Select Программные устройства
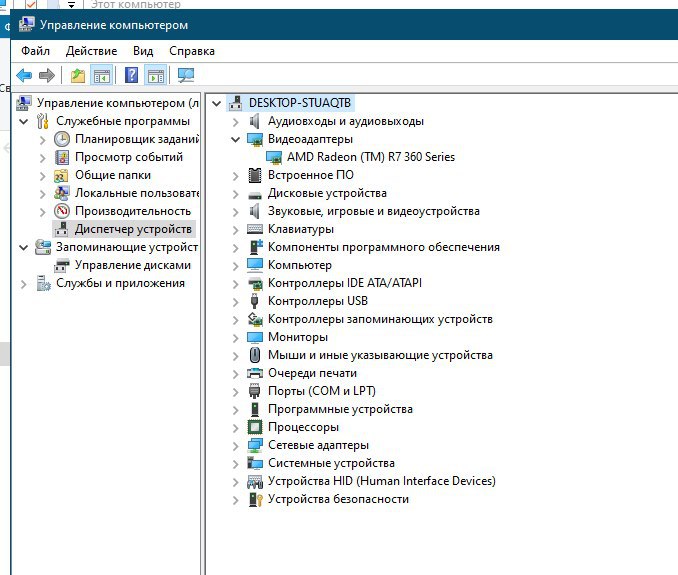Image resolution: width=678 pixels, height=575 pixels. 340,409
